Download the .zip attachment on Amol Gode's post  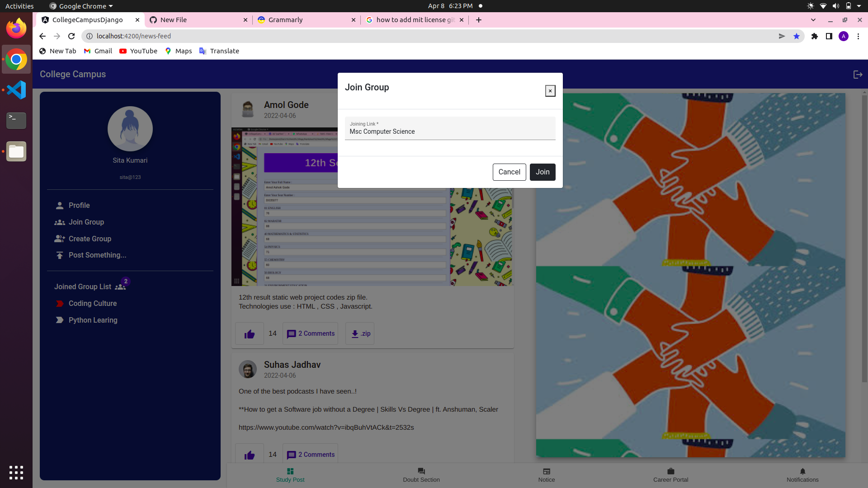359,333
